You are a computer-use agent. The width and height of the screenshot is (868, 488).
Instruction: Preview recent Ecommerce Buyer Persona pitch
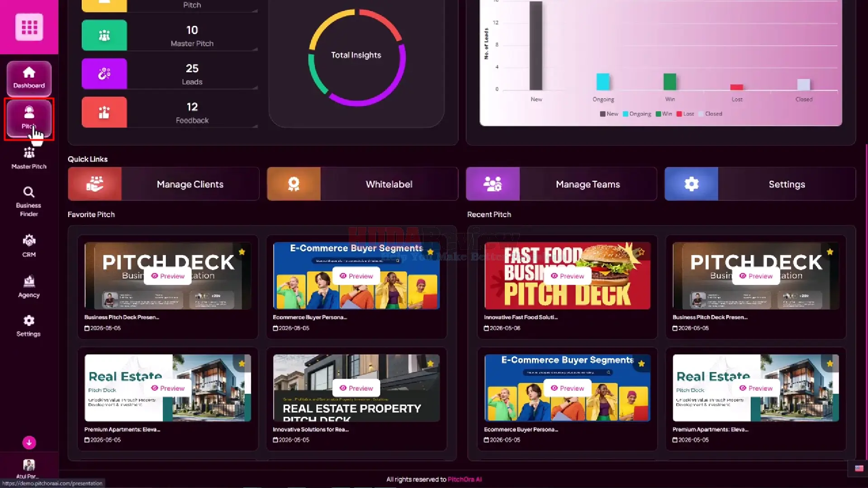point(568,388)
